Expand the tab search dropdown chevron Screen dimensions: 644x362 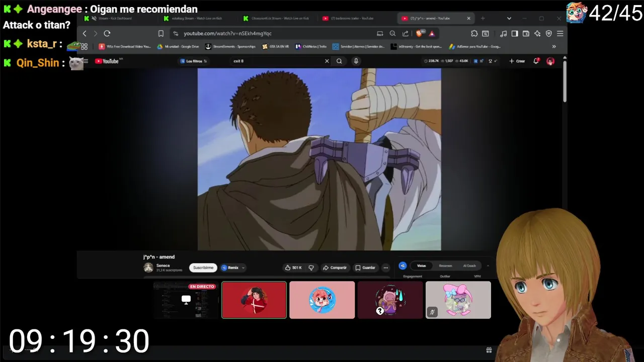tap(509, 19)
